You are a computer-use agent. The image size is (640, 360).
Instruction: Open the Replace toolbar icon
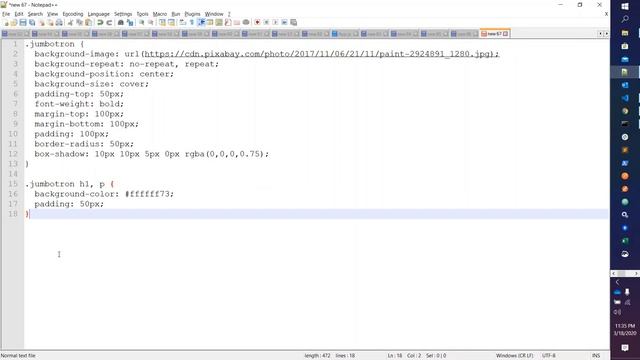(x=130, y=22)
